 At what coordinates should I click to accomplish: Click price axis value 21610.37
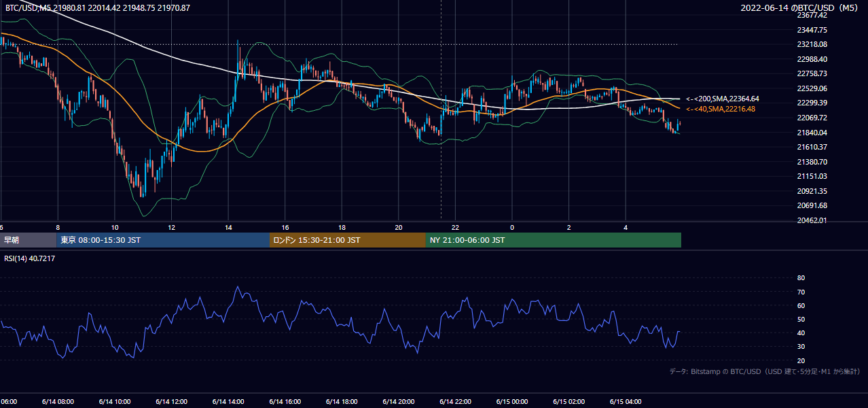[812, 147]
